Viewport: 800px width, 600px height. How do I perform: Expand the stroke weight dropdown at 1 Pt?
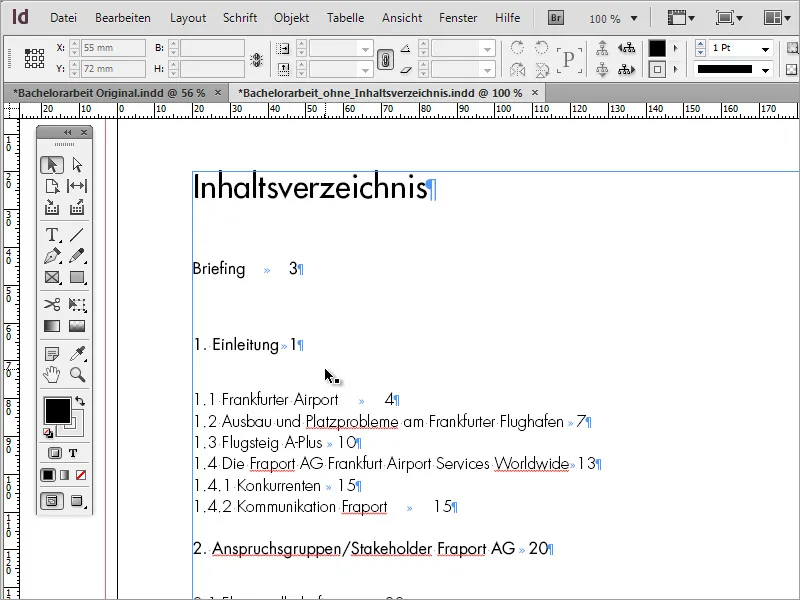[x=765, y=49]
